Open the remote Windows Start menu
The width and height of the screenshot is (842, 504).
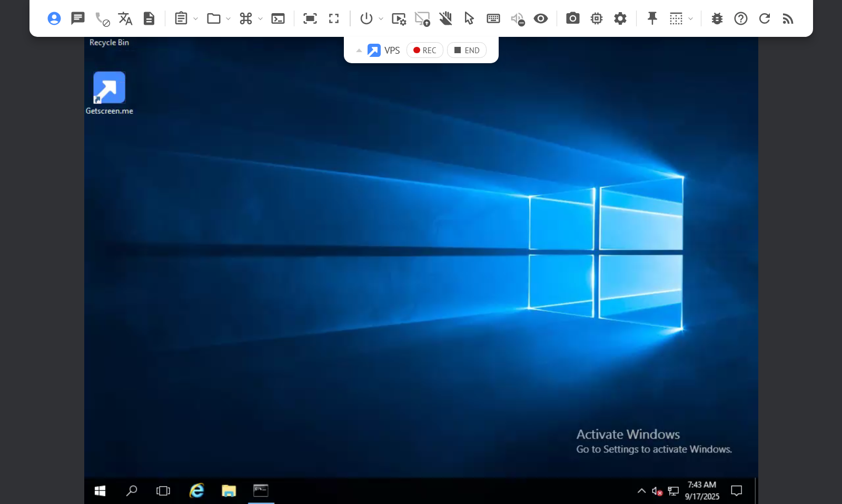point(100,491)
